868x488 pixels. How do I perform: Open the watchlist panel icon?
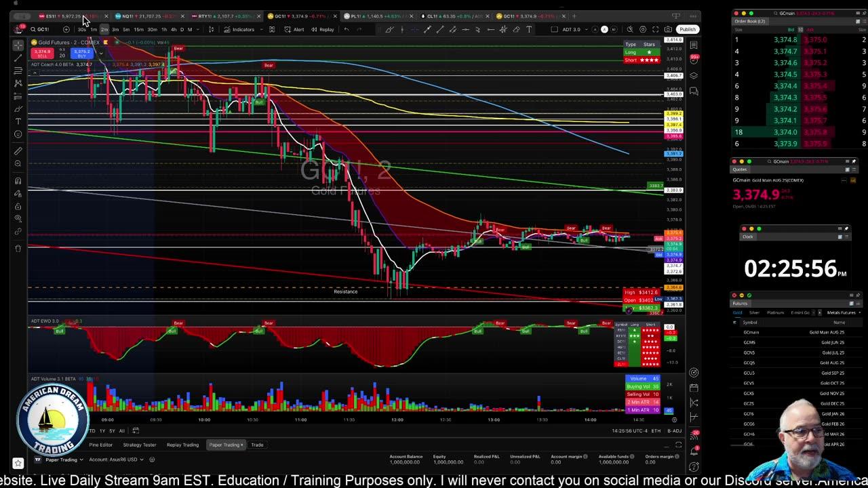694,45
